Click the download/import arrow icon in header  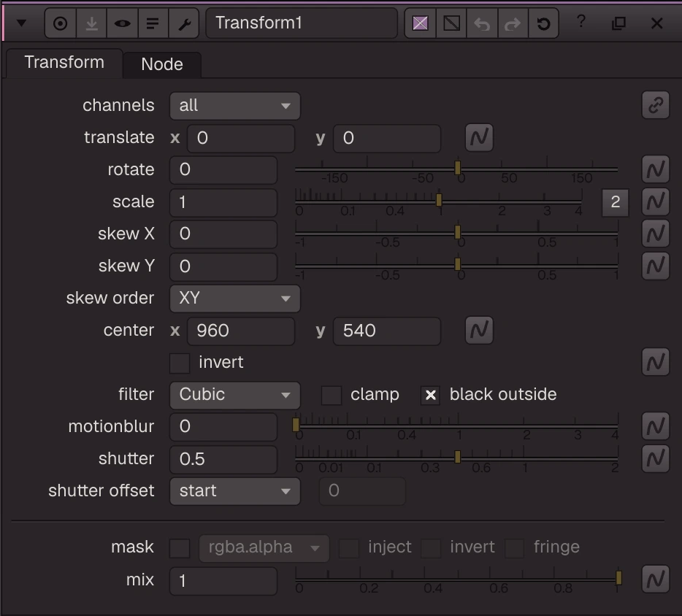point(91,23)
